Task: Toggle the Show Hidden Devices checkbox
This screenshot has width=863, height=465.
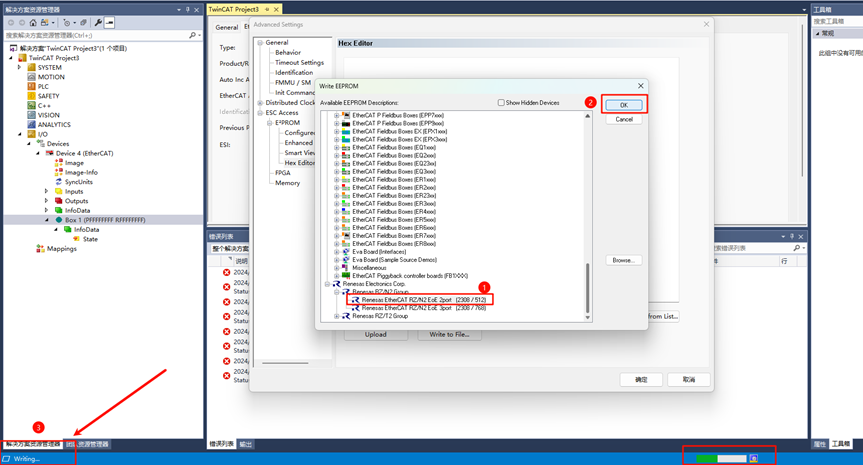Action: tap(501, 103)
